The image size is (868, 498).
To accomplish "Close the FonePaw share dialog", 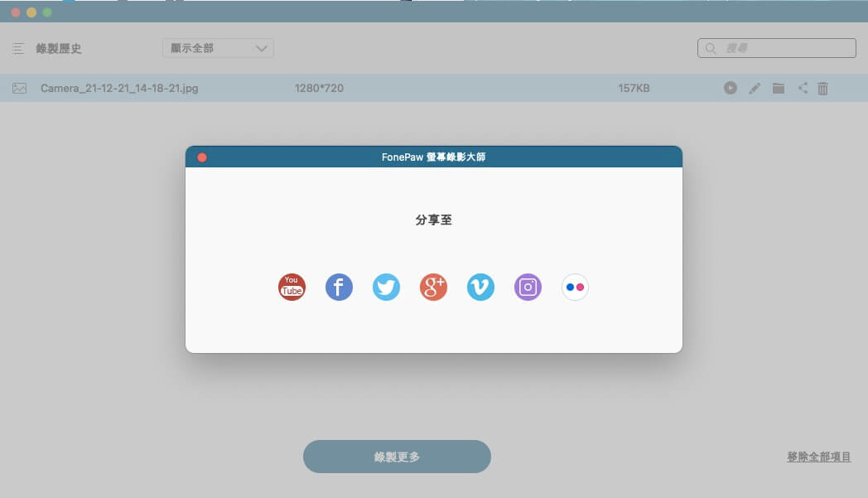I will 202,157.
